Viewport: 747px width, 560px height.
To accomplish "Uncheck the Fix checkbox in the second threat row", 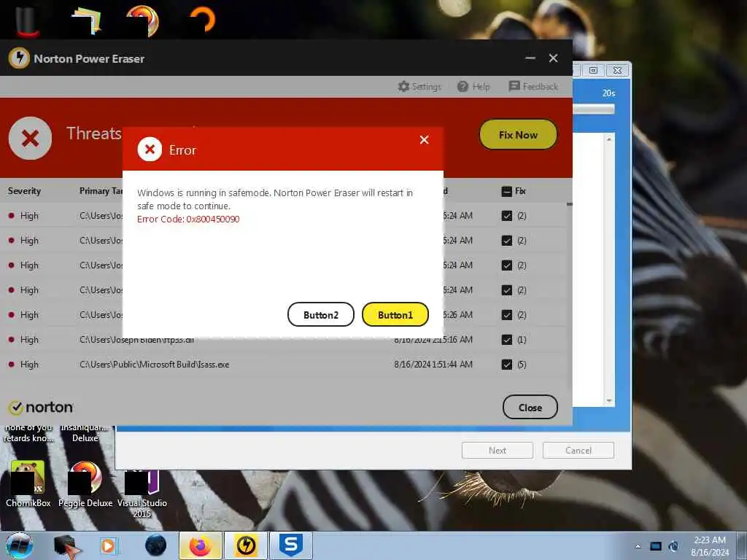I will tap(506, 241).
